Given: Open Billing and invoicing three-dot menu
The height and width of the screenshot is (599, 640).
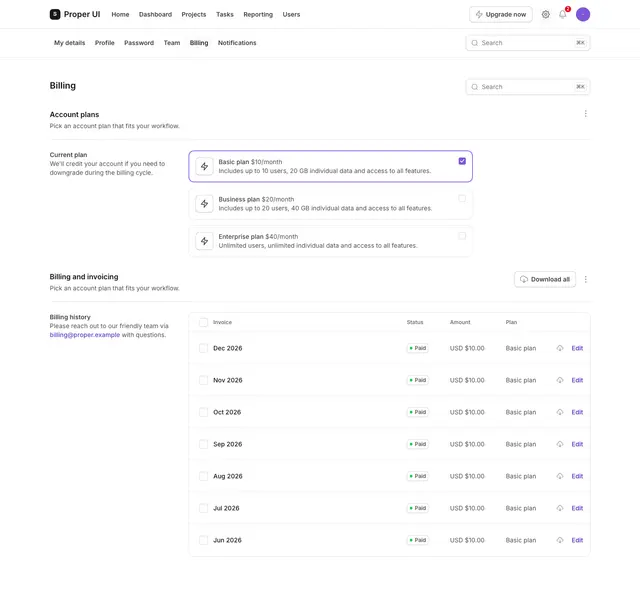Looking at the screenshot, I should coord(585,280).
